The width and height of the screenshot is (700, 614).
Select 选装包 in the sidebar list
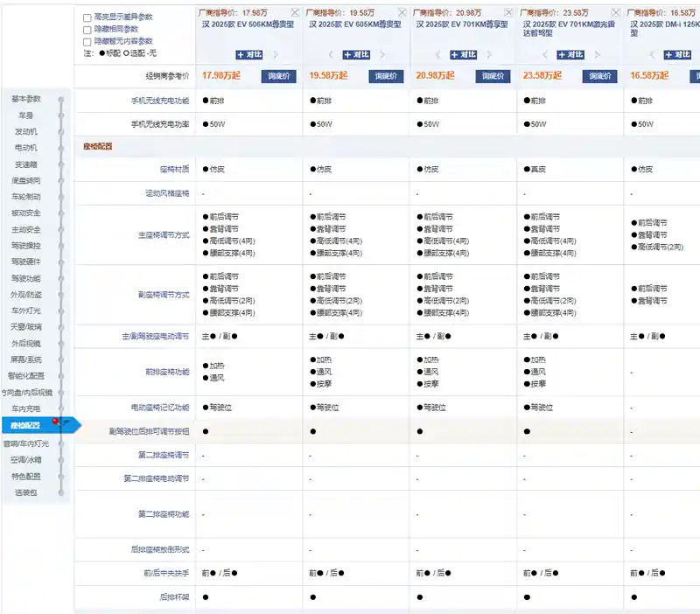pyautogui.click(x=25, y=492)
